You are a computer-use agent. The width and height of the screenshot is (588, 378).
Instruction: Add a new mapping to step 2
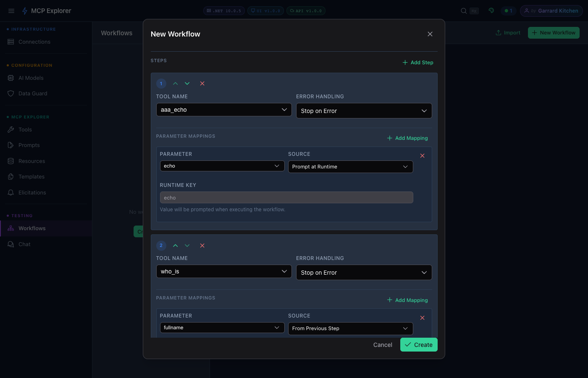point(407,300)
